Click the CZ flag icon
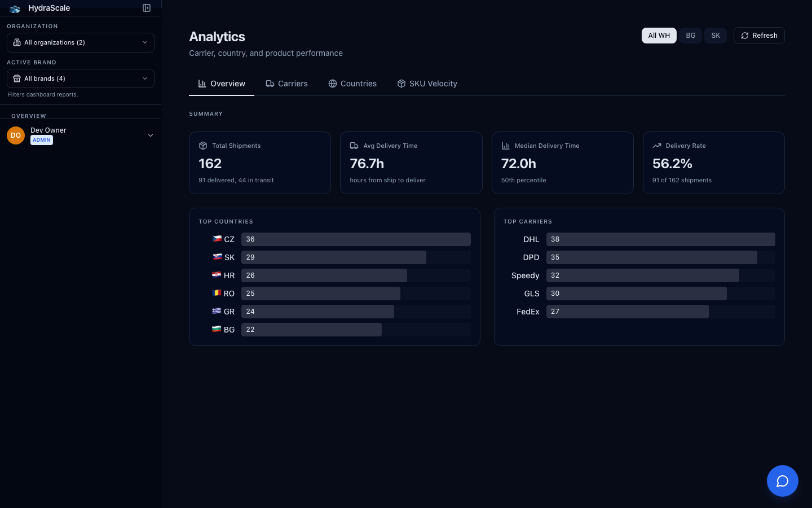 click(x=217, y=239)
